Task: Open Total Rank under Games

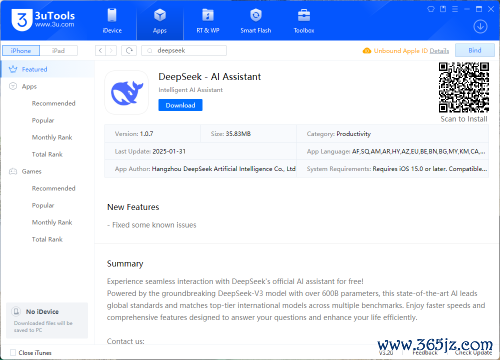Action: 47,239
